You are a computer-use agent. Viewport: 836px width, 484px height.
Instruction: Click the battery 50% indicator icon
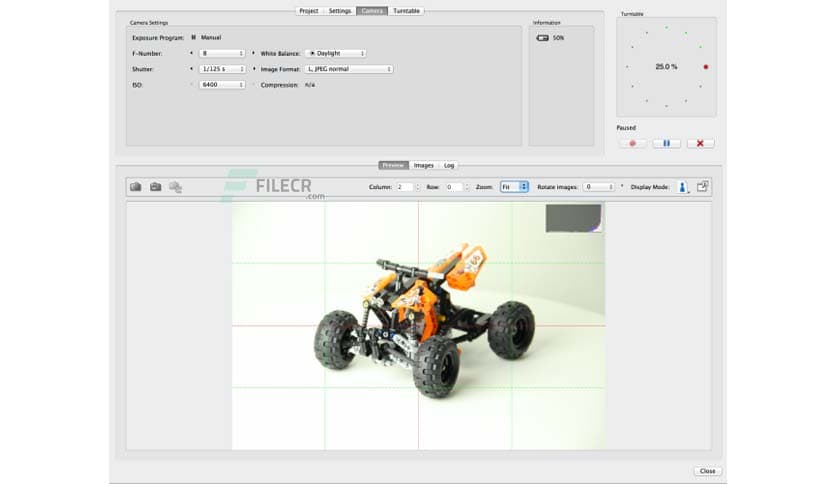pyautogui.click(x=542, y=38)
